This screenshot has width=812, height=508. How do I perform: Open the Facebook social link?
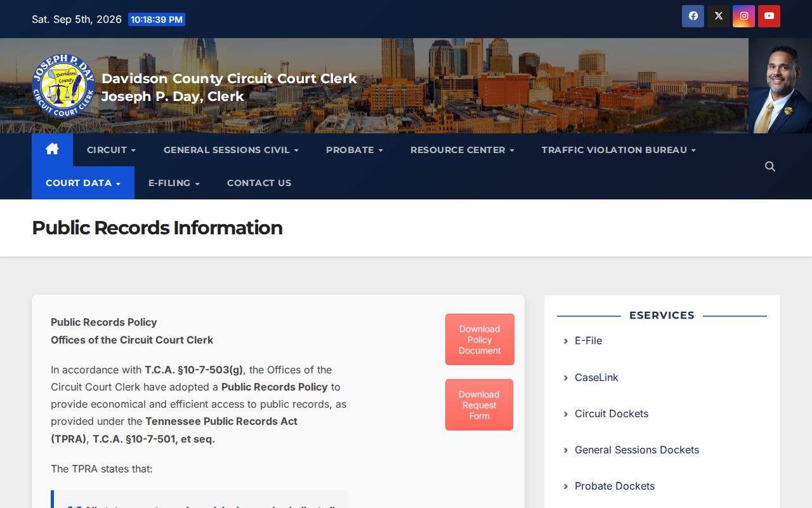click(693, 17)
